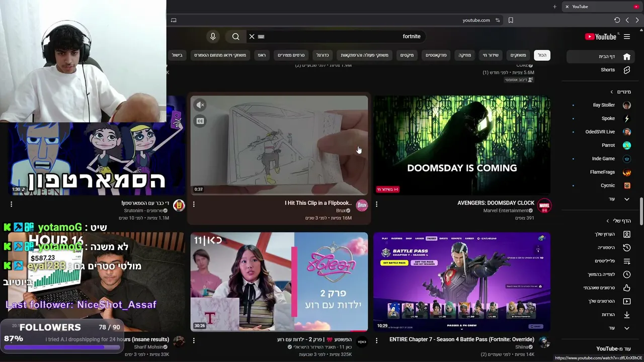
Task: Click the cast icon in the browser toolbar
Action: tap(174, 20)
